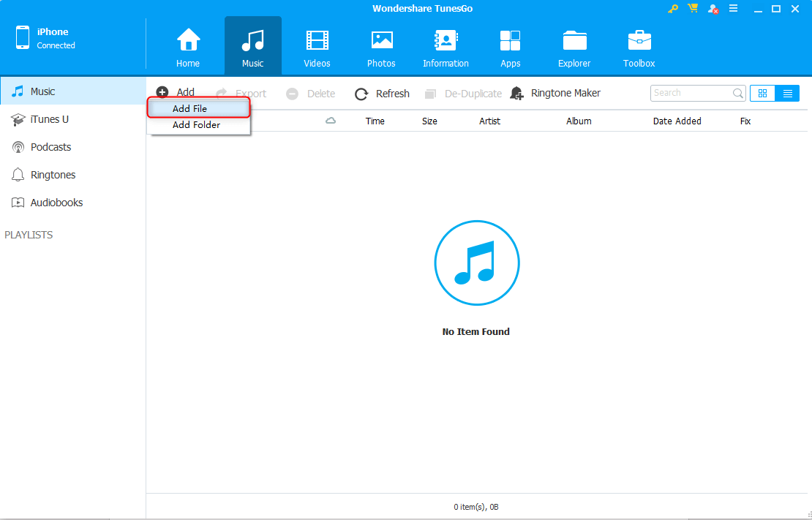Select Music in the sidebar

tap(72, 91)
